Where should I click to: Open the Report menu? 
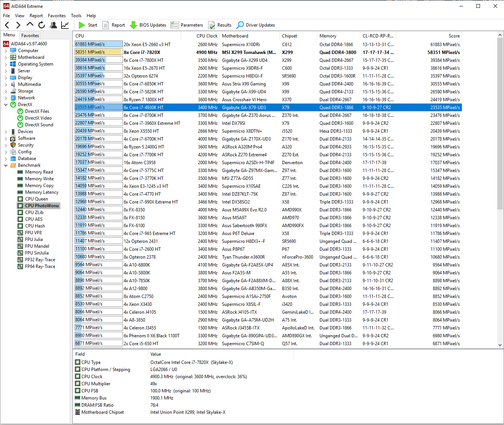(x=36, y=16)
